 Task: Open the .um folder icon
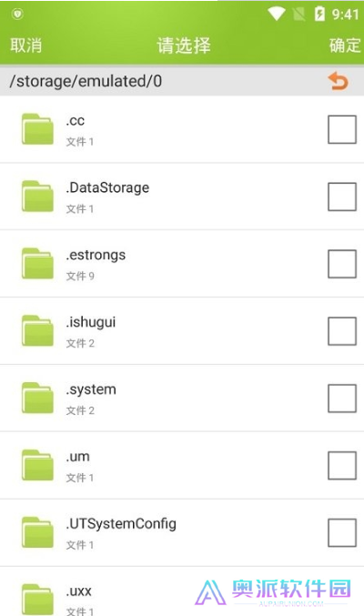click(x=37, y=465)
